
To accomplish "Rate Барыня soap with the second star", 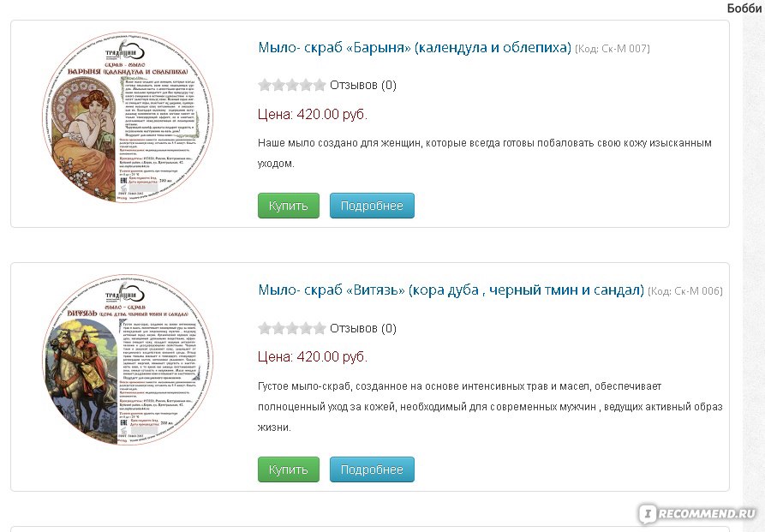I will tap(278, 85).
